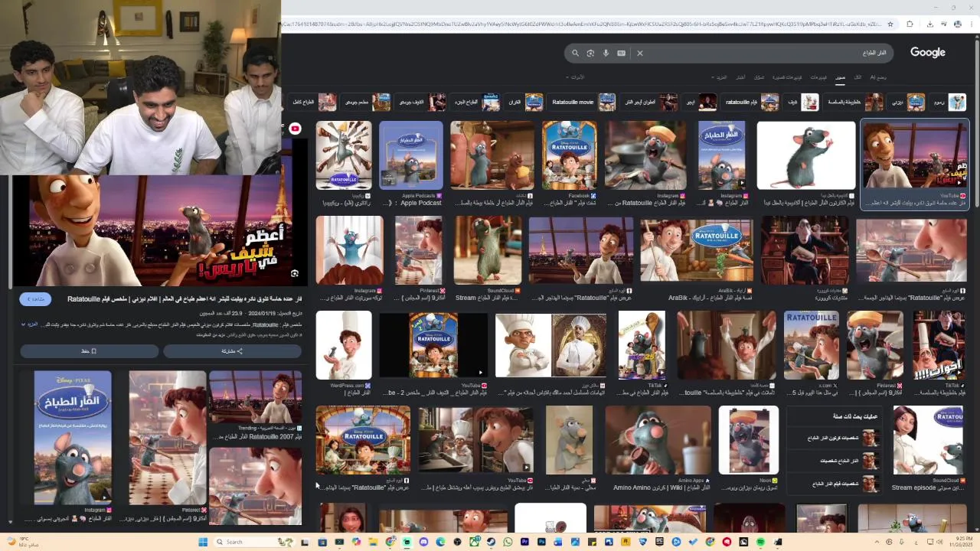Viewport: 980px width, 551px height.
Task: Click the blue 'مشاهدة' visit button
Action: 35,299
